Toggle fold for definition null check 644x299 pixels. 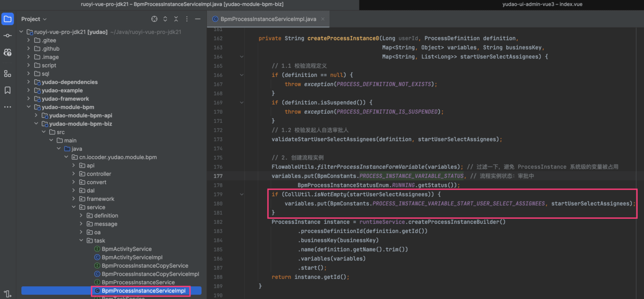coord(241,75)
